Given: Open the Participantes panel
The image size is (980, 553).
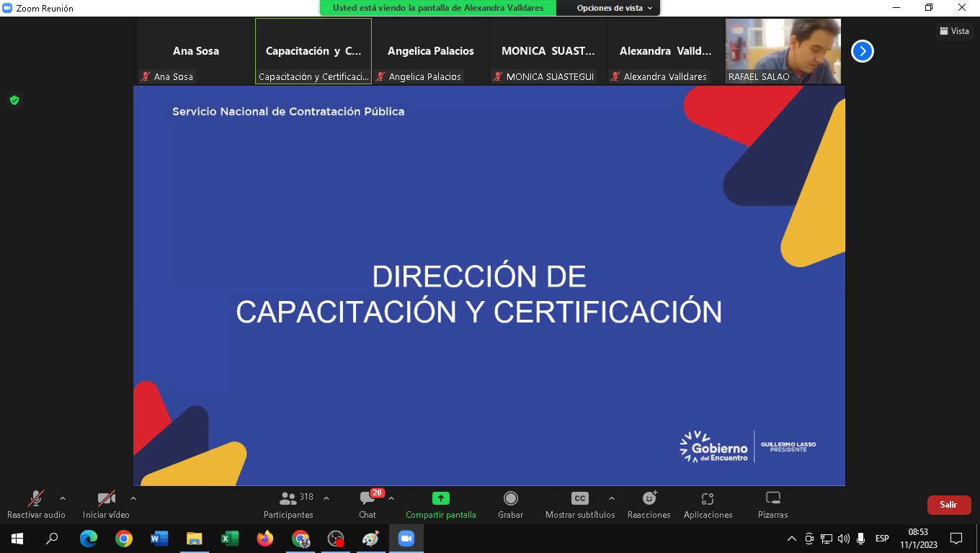Looking at the screenshot, I should (x=288, y=504).
